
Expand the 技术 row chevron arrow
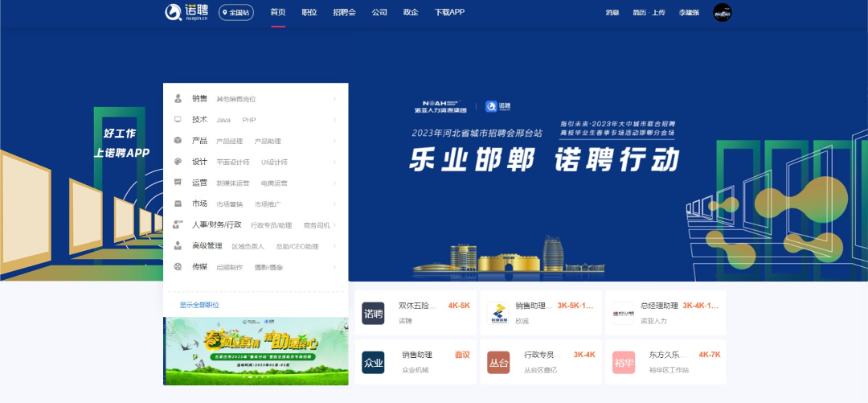(334, 120)
